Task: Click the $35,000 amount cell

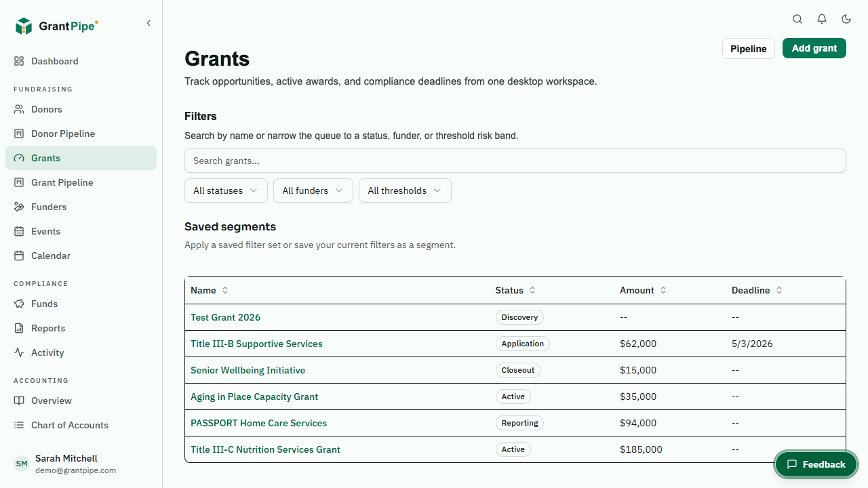Action: (x=638, y=396)
